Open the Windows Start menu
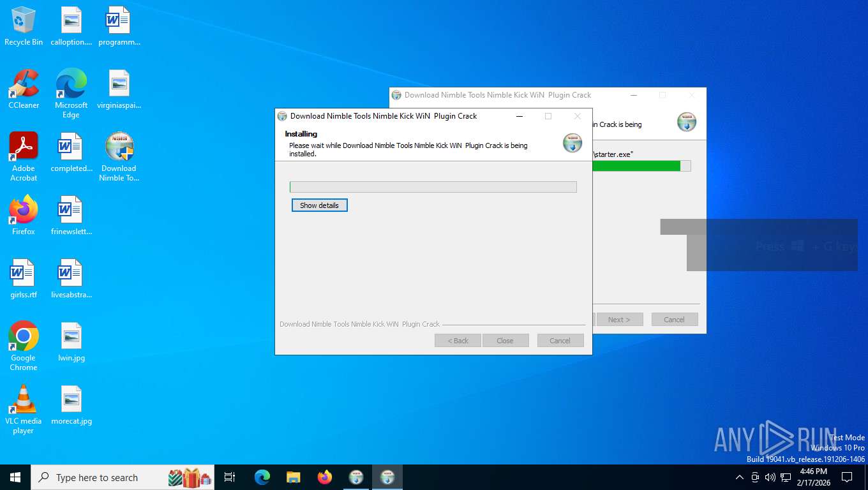 (x=15, y=477)
